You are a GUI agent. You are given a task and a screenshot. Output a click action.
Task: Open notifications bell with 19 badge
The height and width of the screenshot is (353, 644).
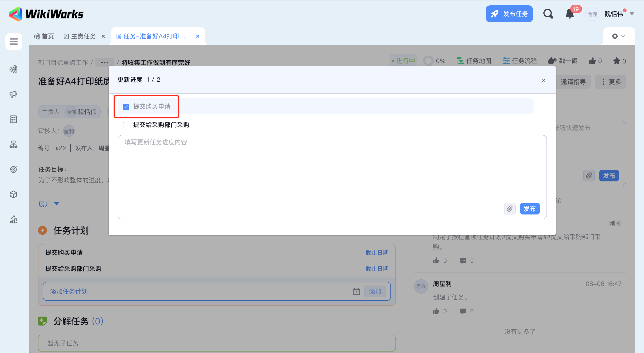click(570, 14)
